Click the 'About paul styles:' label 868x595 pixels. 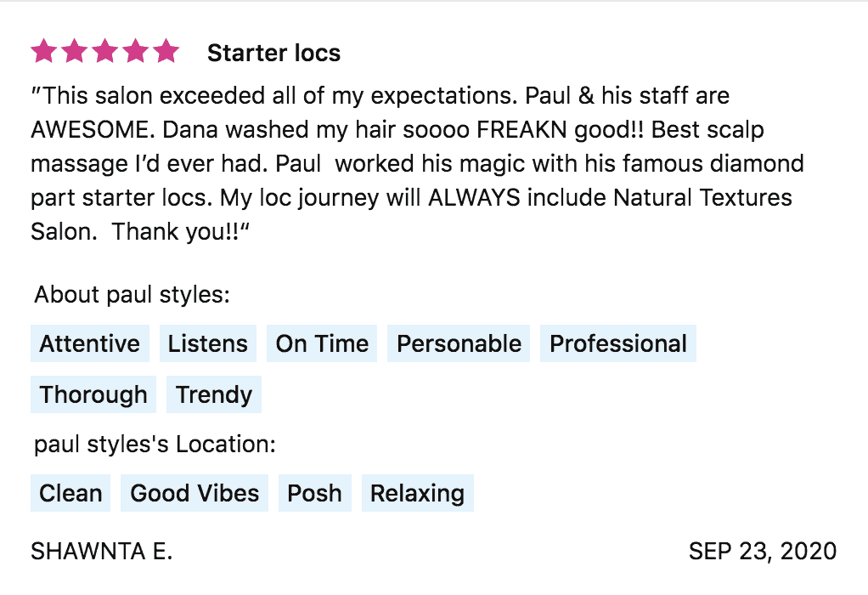click(x=132, y=296)
